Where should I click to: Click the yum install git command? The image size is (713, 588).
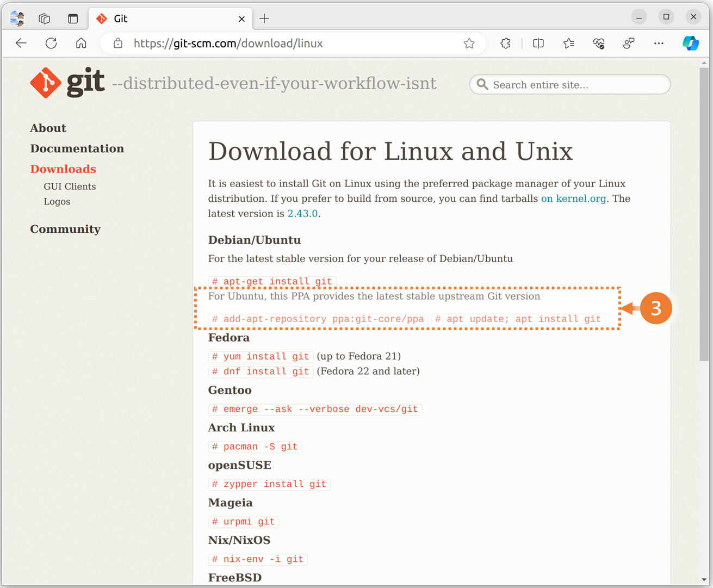click(261, 356)
